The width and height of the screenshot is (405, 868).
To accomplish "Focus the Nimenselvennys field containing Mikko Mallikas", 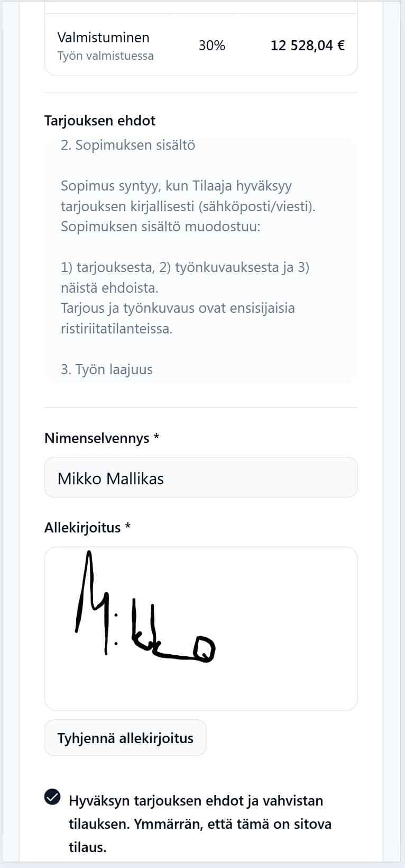I will [x=201, y=477].
